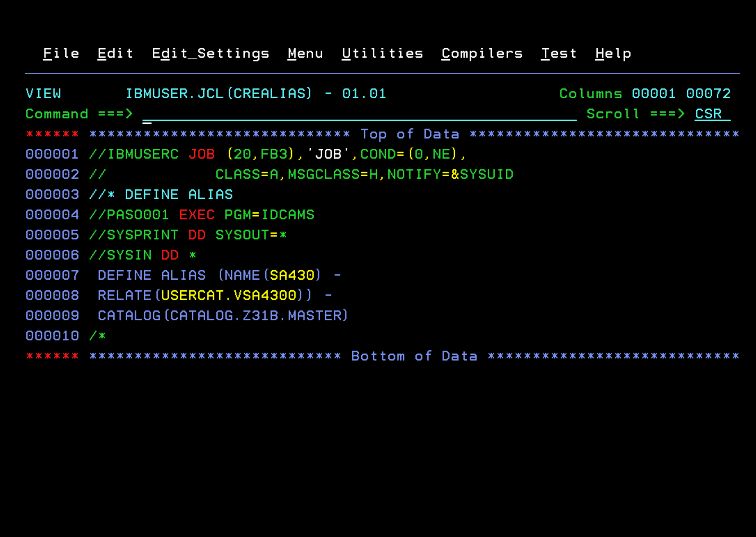Open the Compilers menu
The height and width of the screenshot is (537, 756).
481,53
